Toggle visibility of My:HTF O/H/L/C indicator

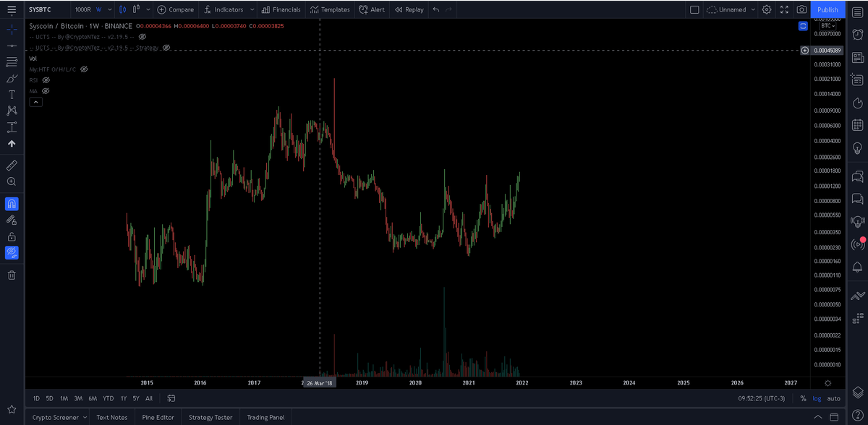coord(84,69)
